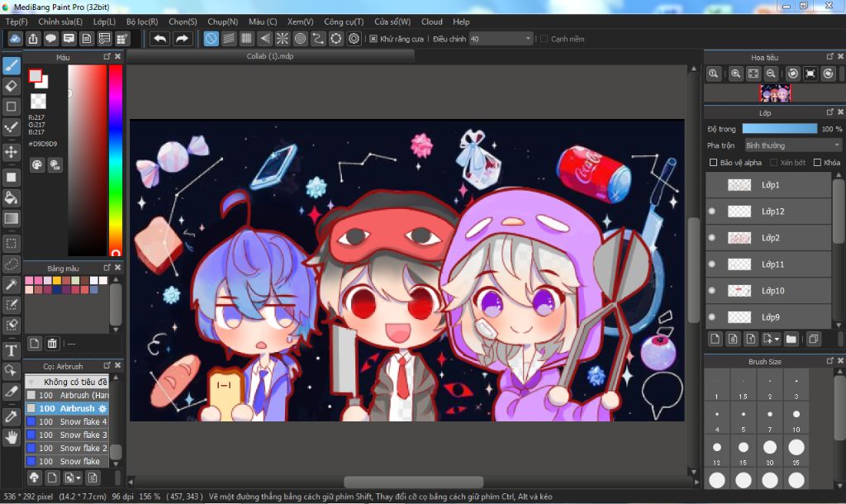Screen dimensions: 846x504
Task: Enable the Khóa layer lock checkbox
Action: pyautogui.click(x=817, y=163)
